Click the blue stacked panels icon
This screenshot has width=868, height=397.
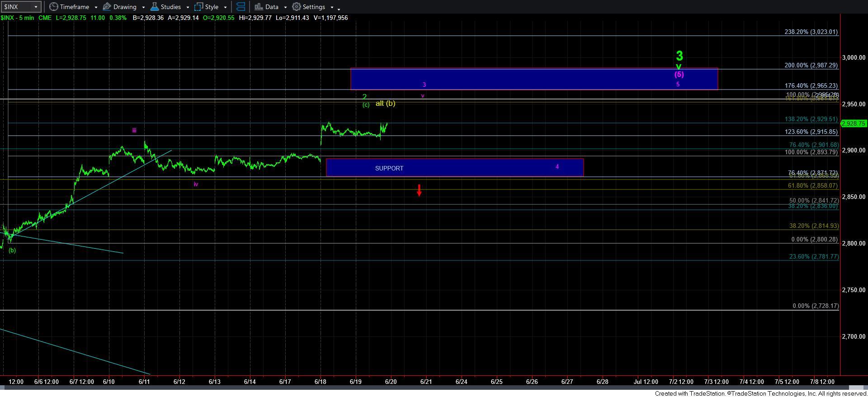[241, 7]
